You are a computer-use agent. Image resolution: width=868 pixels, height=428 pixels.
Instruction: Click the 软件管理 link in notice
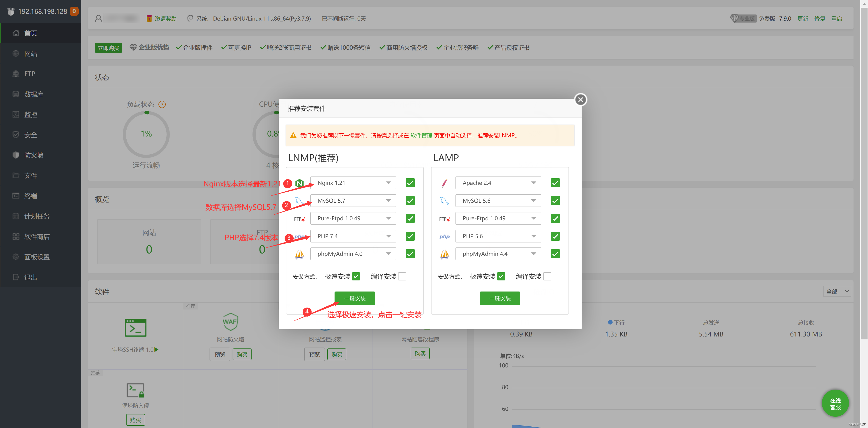[421, 135]
